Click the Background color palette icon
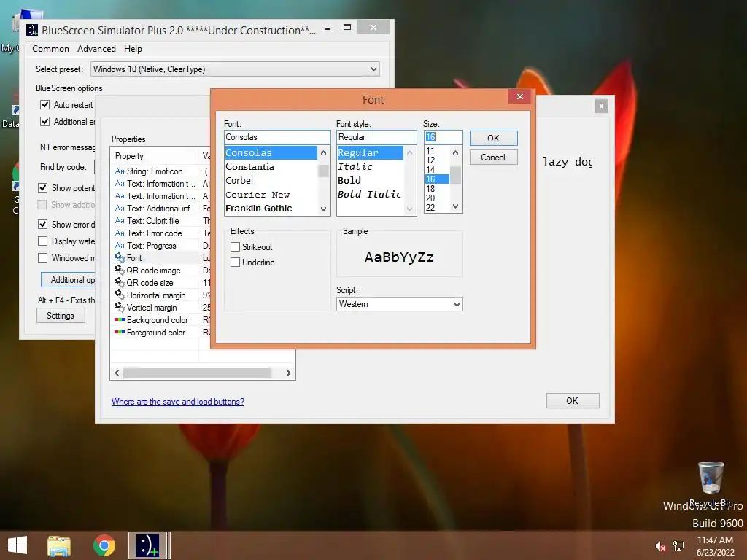This screenshot has width=747, height=560. (x=120, y=319)
